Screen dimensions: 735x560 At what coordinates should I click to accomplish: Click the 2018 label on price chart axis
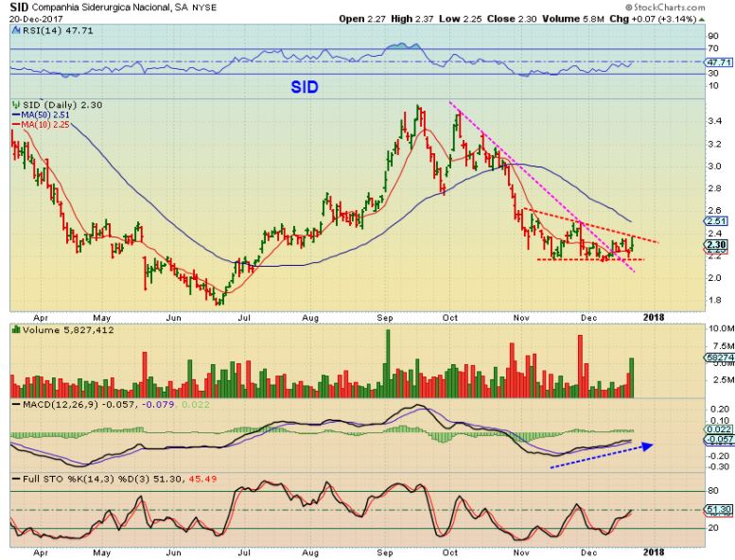pos(654,317)
